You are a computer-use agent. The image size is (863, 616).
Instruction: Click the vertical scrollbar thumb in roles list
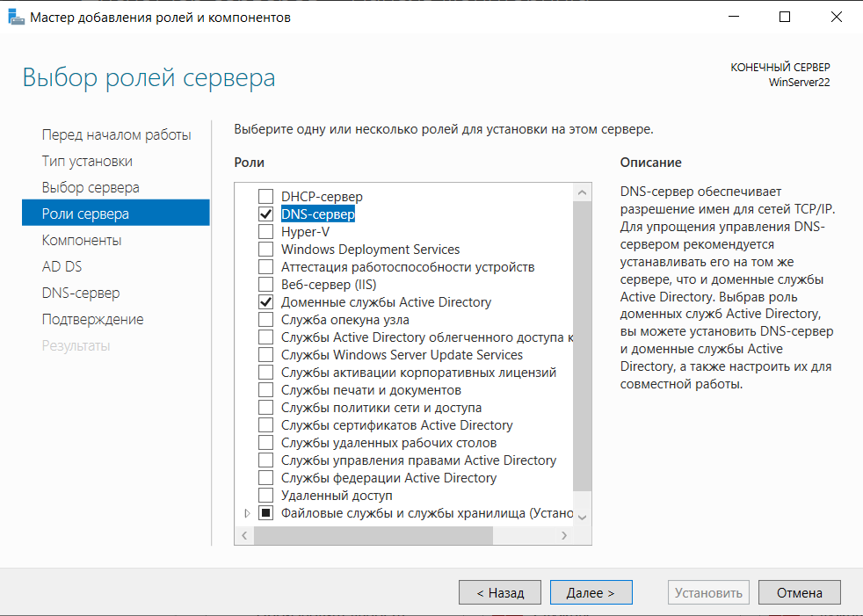click(583, 346)
